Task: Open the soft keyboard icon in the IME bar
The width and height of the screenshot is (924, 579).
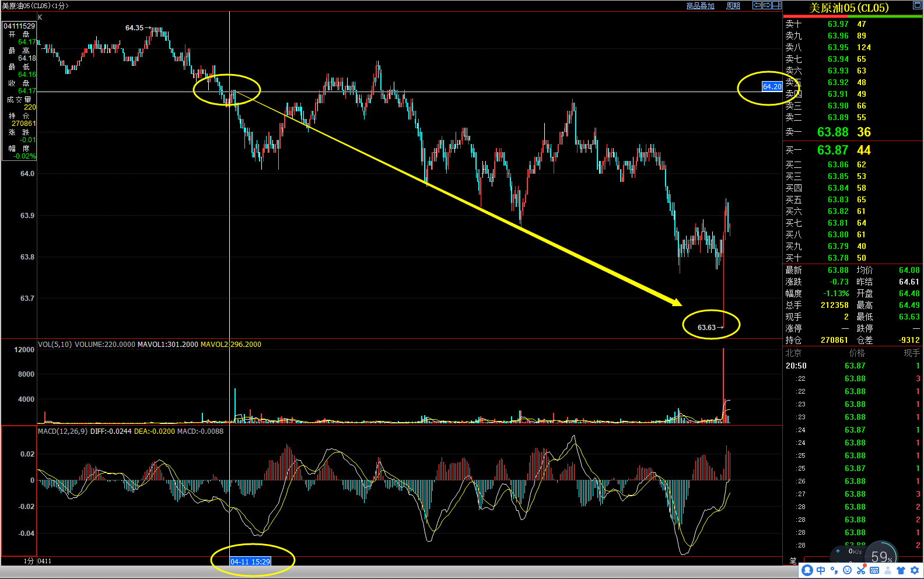Action: click(874, 570)
